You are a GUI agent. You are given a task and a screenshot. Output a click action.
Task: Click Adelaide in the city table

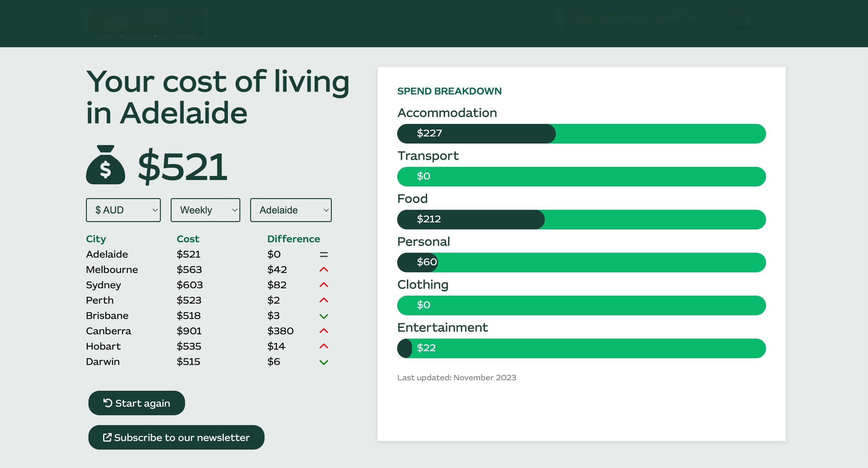pyautogui.click(x=107, y=254)
